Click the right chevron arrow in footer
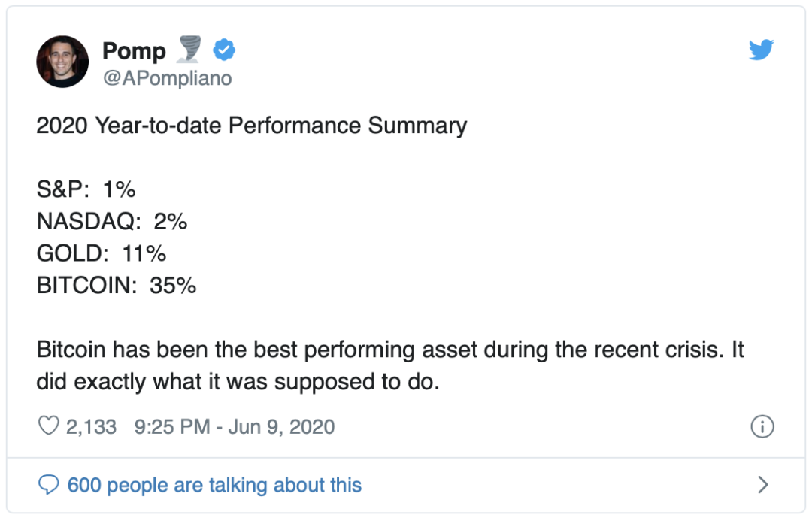This screenshot has height=521, width=812. pos(762,485)
